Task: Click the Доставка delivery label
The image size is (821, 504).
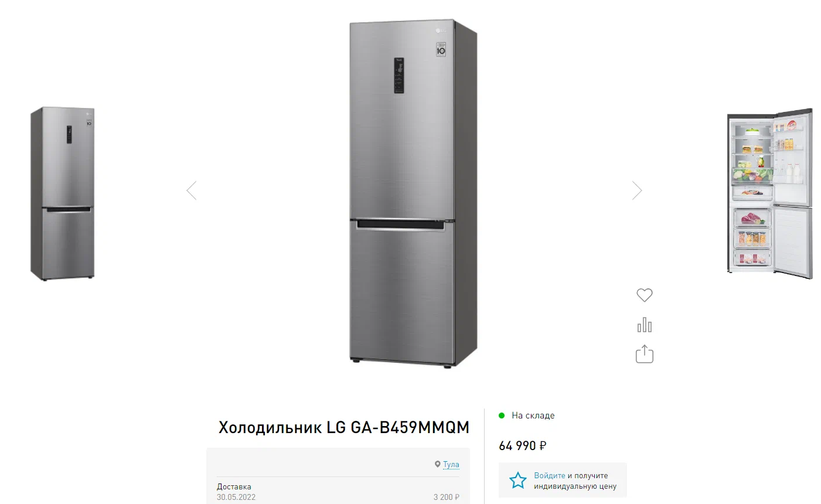Action: coord(234,486)
